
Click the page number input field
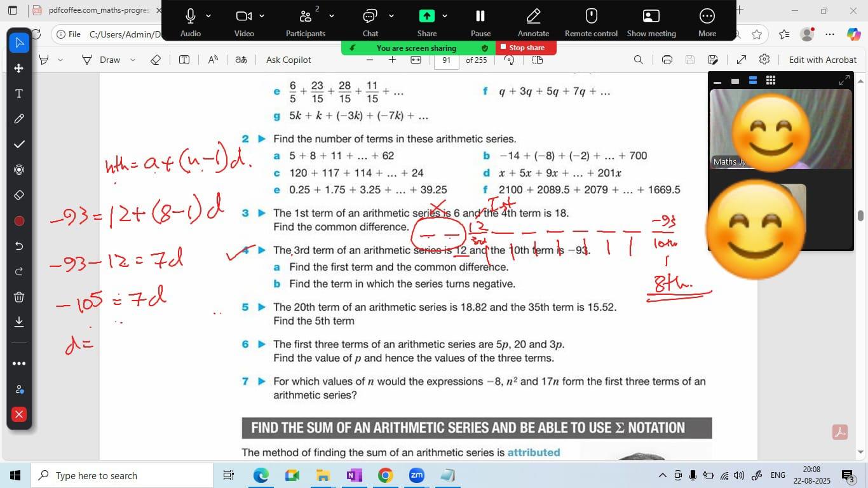click(x=447, y=60)
